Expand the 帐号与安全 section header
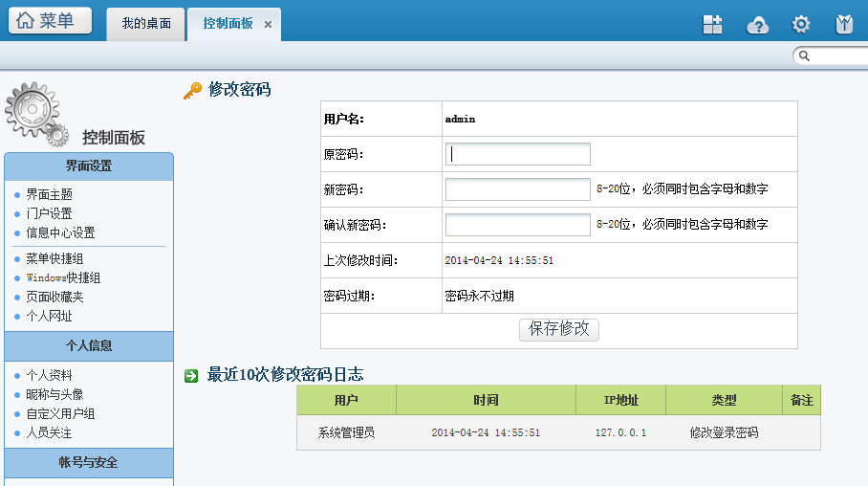868x486 pixels. pyautogui.click(x=89, y=463)
